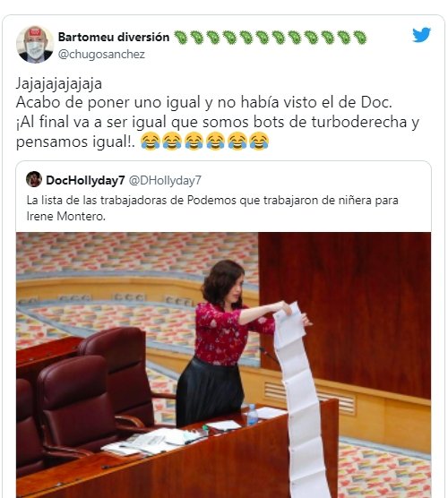Open Bartomeu diversión's profile avatar
Viewport: 448px width, 498px height.
[x=35, y=45]
